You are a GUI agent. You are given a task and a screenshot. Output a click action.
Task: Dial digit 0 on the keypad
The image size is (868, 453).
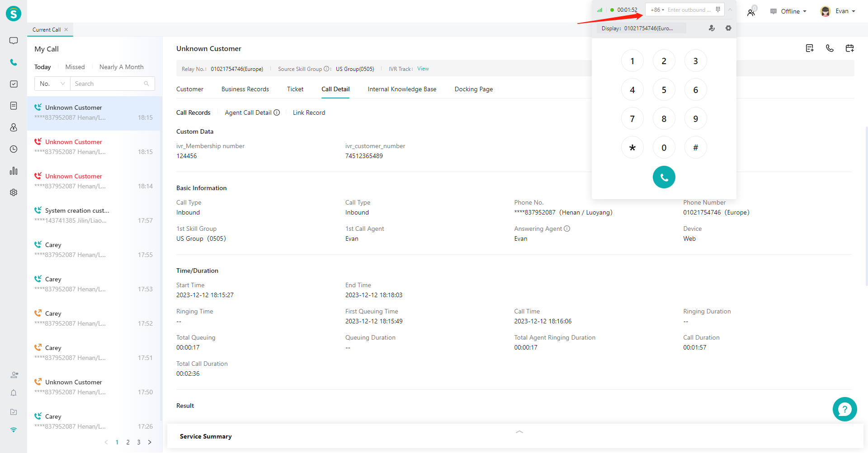coord(664,148)
